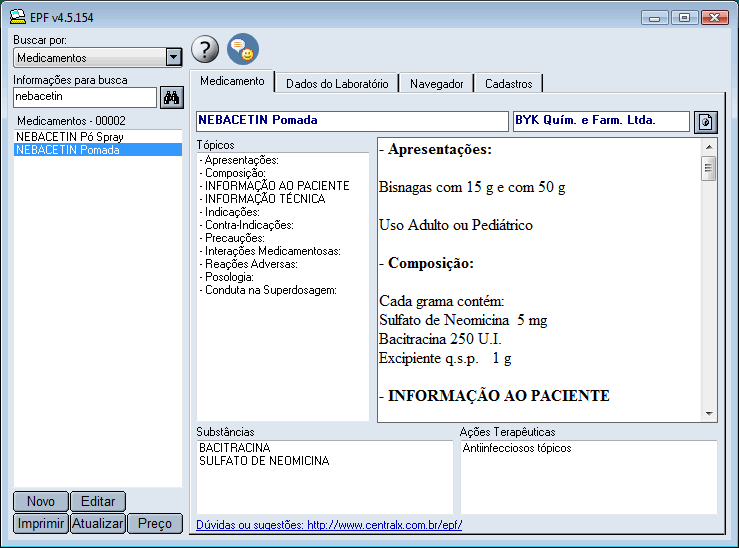Select the Precauções topic

pyautogui.click(x=232, y=238)
